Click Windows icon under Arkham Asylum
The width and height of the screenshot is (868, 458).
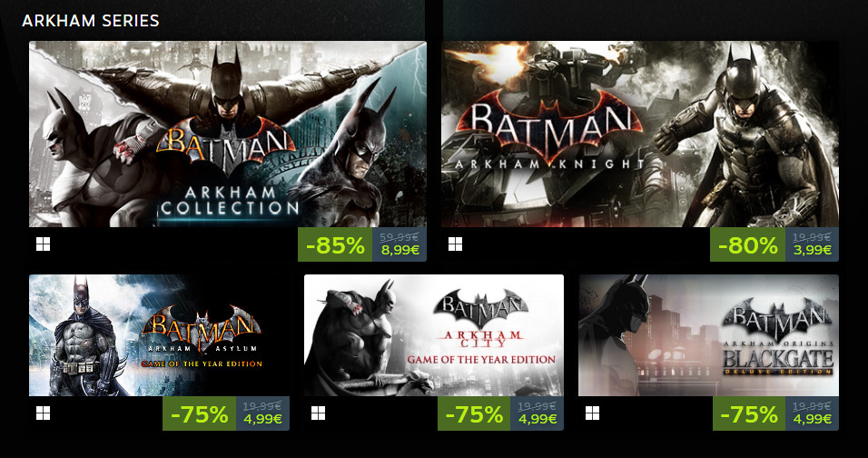pyautogui.click(x=44, y=413)
